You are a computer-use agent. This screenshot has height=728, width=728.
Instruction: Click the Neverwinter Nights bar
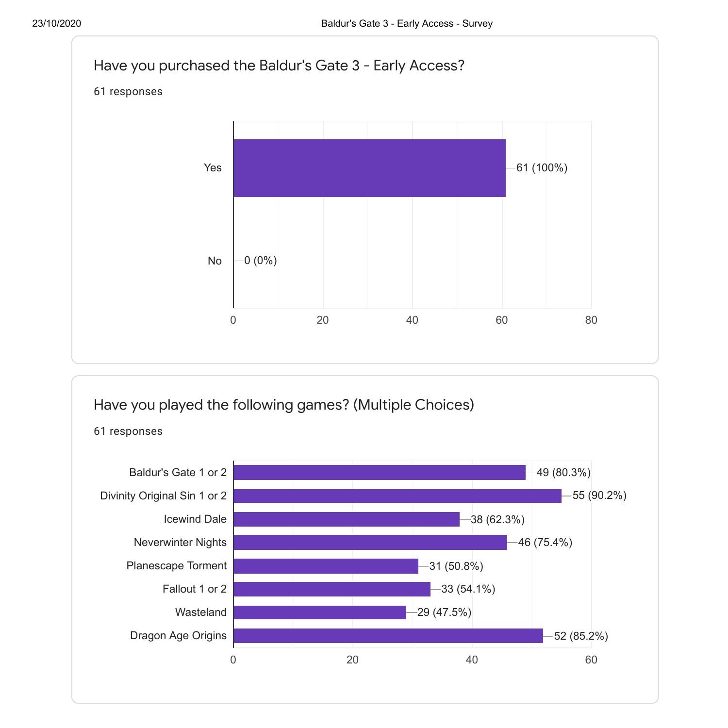[370, 542]
